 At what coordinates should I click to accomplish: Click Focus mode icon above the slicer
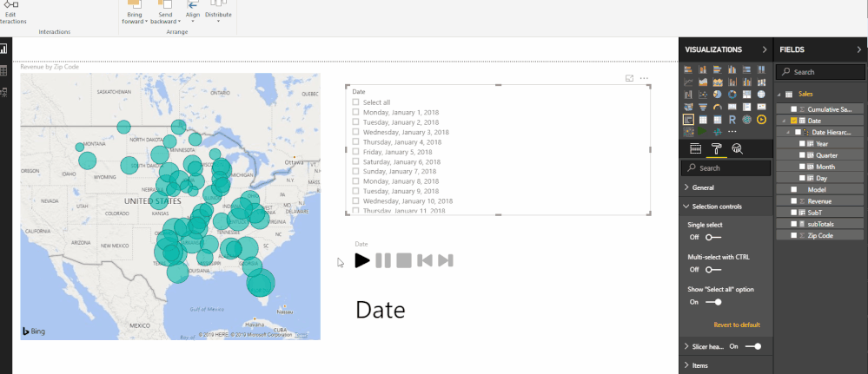pos(629,79)
